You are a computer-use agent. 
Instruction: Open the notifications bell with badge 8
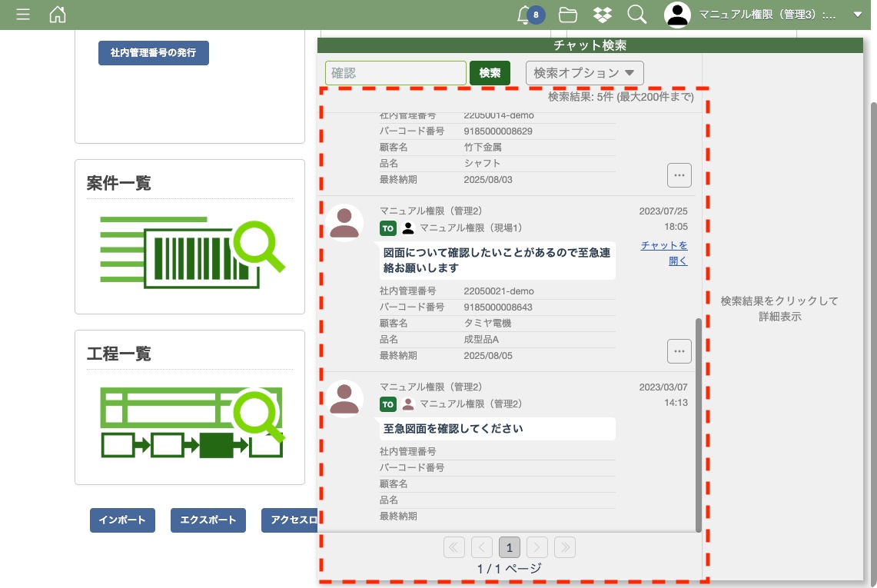(x=527, y=15)
